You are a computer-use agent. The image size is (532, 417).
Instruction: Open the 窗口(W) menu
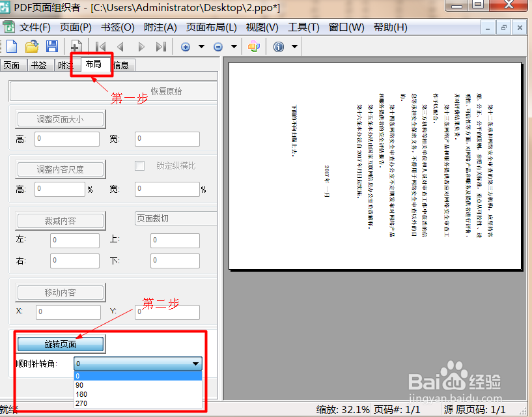pos(346,27)
